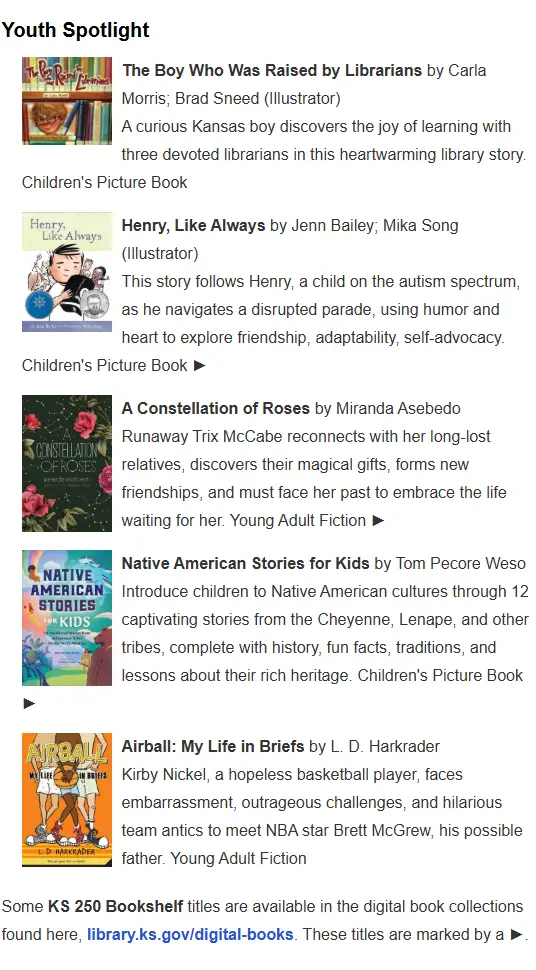This screenshot has width=536, height=970.
Task: Click the title The Boy Who Was Raised by Librarians
Action: point(272,70)
